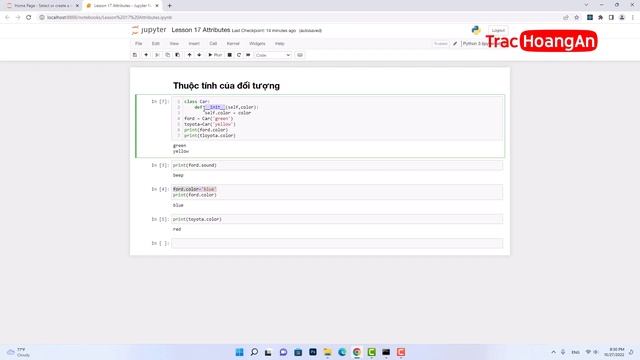Screen dimensions: 640x360
Task: Restart the kernel with the circular arrow icon
Action: [x=239, y=55]
